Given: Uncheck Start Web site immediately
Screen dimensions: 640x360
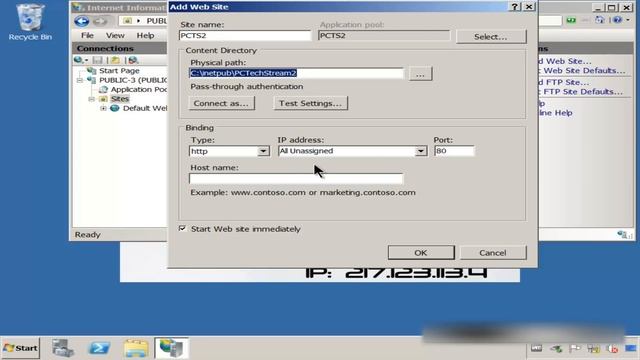Looking at the screenshot, I should tap(182, 229).
